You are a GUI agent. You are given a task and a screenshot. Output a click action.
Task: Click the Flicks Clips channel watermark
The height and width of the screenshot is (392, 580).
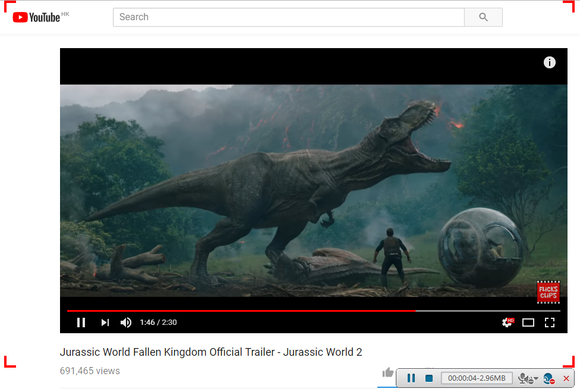[x=548, y=292]
